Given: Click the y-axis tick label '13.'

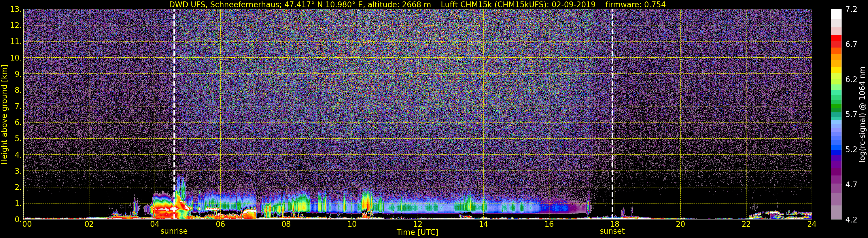Looking at the screenshot, I should pos(16,9).
